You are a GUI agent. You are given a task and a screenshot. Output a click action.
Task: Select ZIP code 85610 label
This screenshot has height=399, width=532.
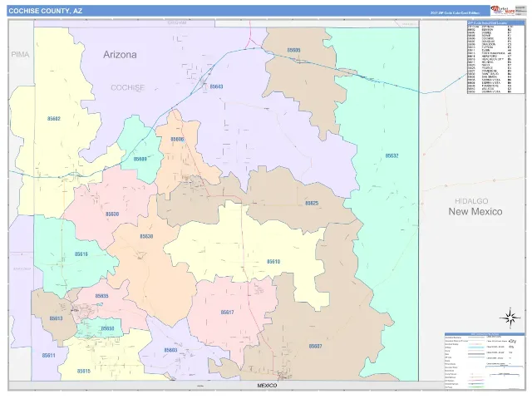click(273, 262)
